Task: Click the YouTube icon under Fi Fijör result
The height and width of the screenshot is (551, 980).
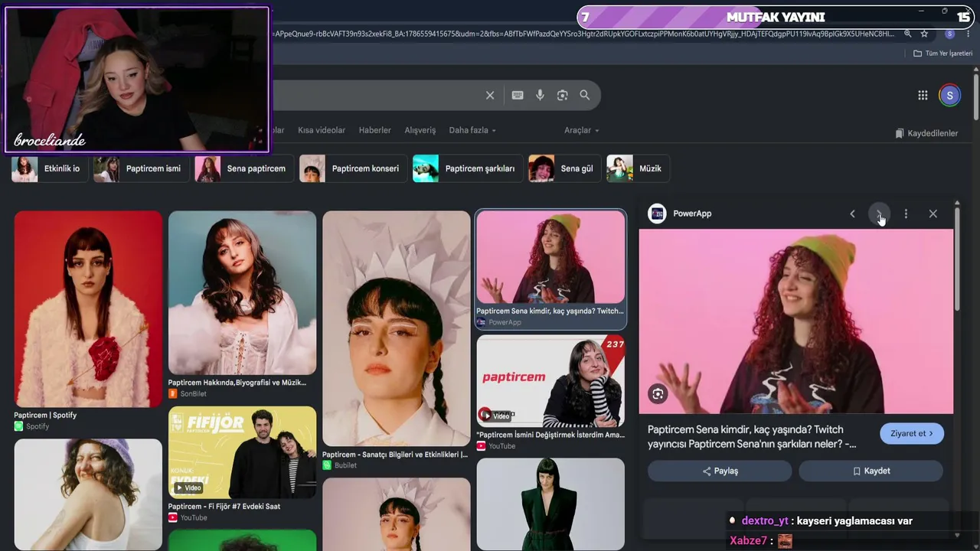Action: pos(173,517)
